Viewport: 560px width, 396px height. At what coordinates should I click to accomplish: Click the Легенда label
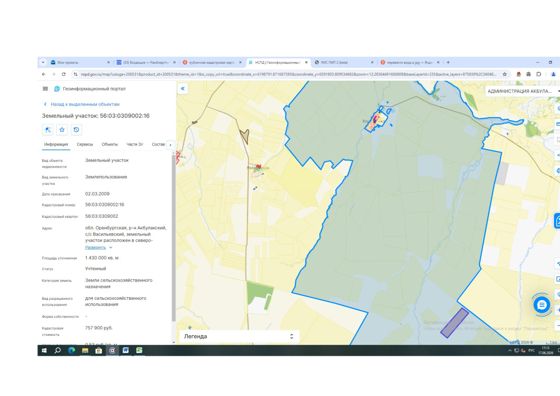195,336
